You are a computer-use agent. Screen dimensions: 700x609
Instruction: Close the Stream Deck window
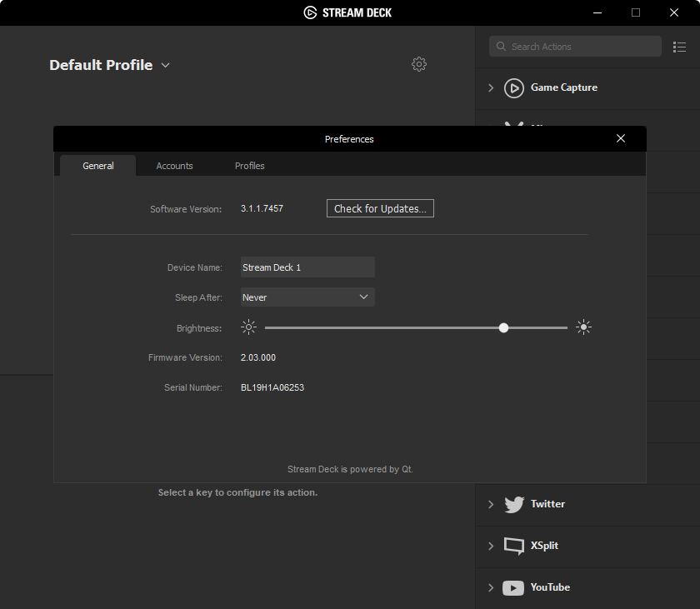(674, 12)
